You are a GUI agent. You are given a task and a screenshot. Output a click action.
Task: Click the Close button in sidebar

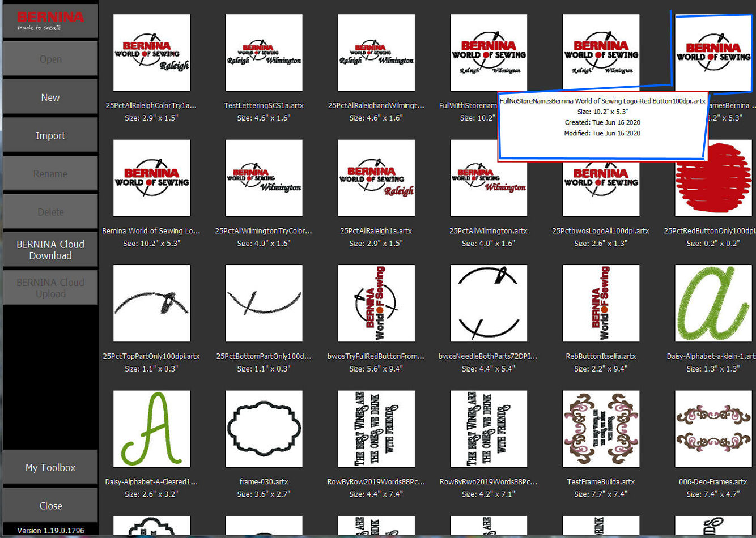[x=50, y=506]
